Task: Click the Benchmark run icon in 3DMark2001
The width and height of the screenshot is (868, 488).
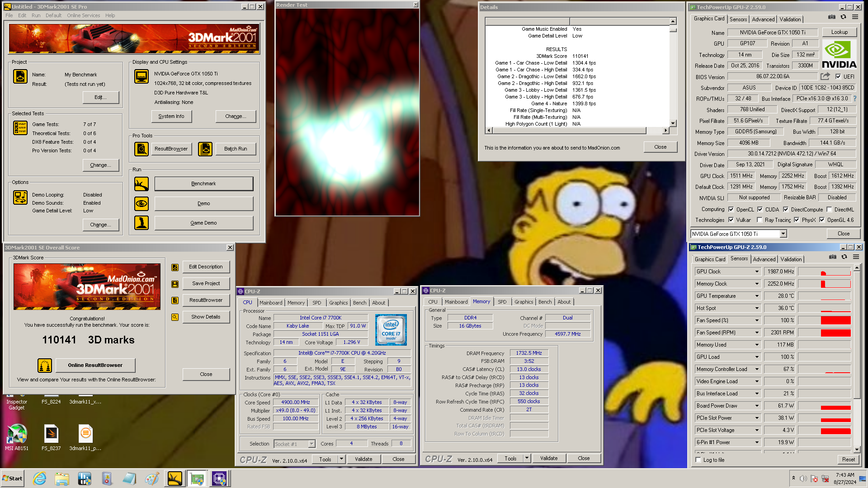Action: coord(142,184)
